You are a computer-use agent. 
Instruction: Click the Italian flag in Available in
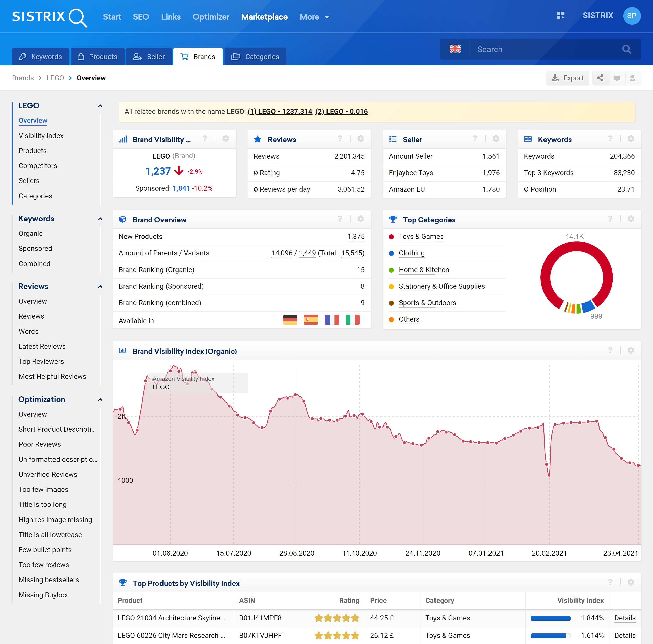pyautogui.click(x=353, y=320)
